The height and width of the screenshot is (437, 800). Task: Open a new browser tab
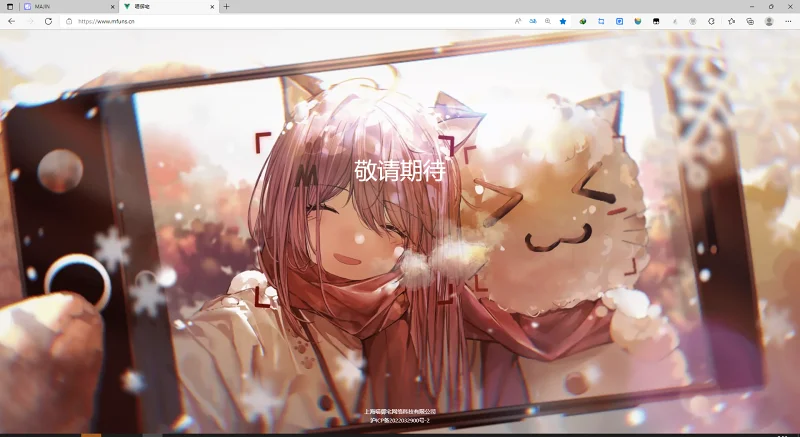tap(227, 7)
